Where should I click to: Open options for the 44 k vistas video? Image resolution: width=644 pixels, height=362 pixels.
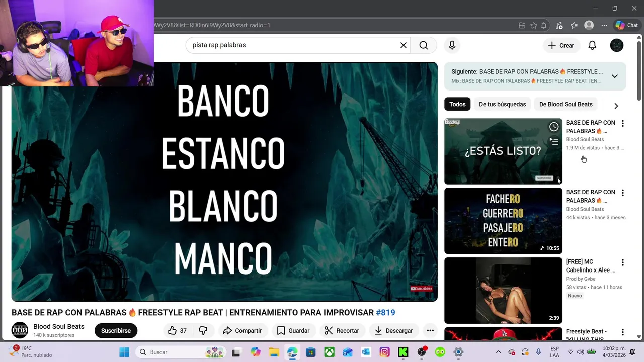coord(622,193)
